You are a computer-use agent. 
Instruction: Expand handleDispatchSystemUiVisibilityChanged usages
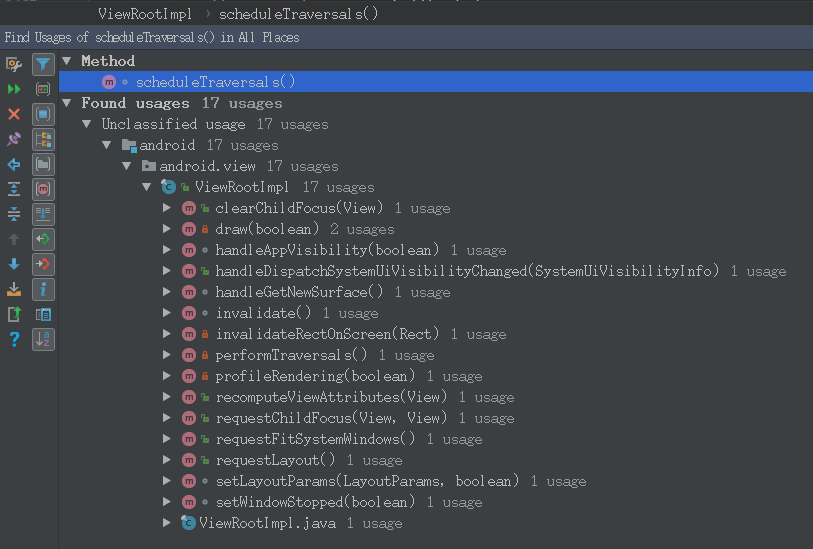(x=166, y=271)
